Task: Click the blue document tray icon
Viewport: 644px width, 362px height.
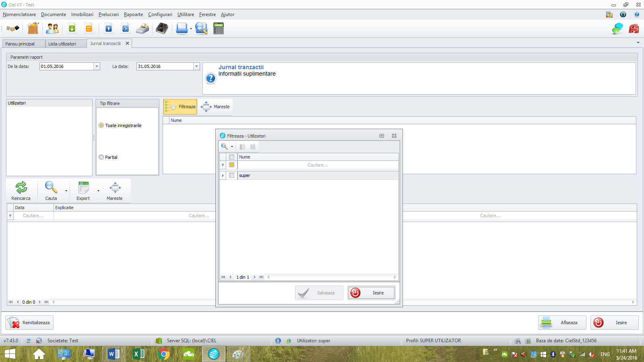Action: 182,29
